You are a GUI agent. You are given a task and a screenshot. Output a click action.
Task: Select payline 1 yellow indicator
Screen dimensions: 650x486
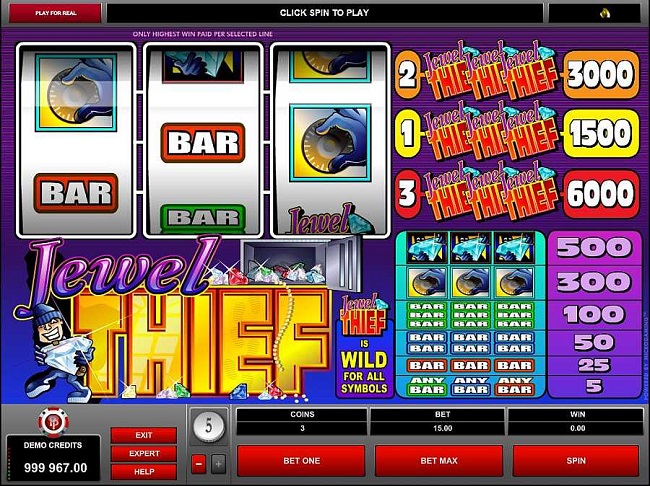click(x=407, y=134)
